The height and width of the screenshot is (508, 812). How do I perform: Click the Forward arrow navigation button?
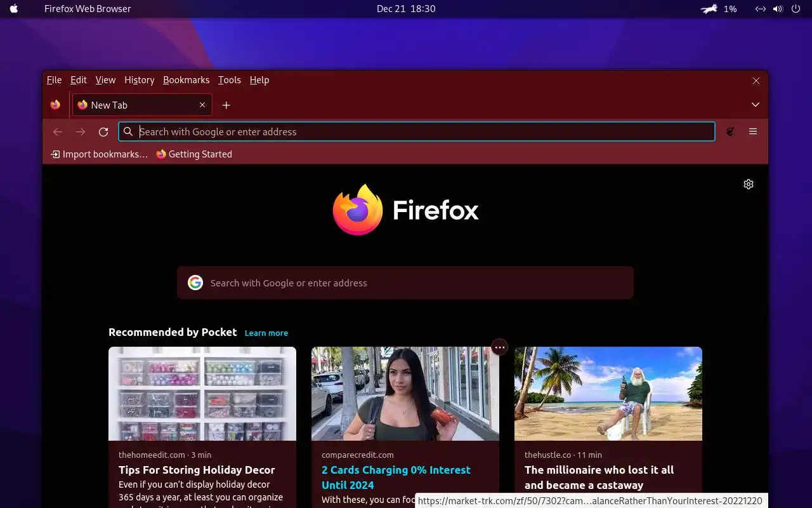tap(81, 131)
